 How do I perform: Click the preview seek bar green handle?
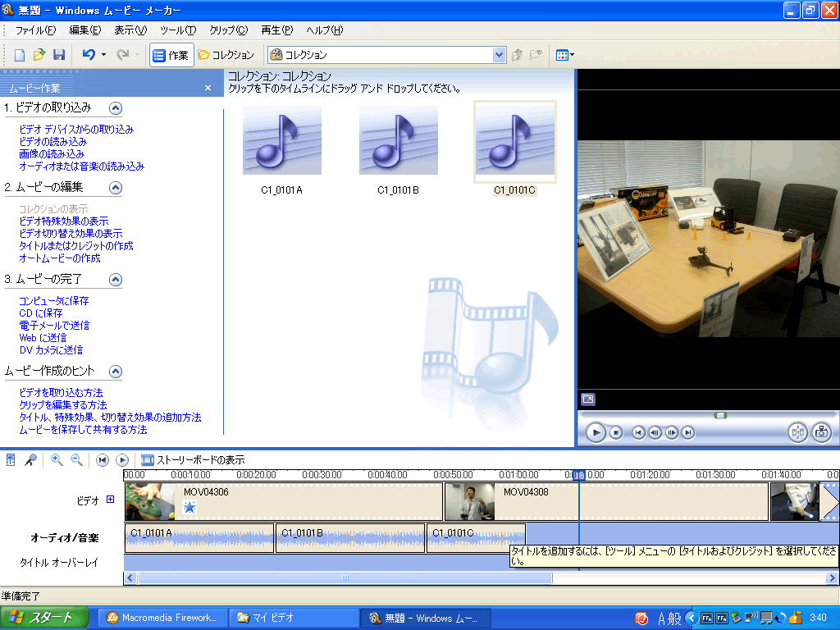pyautogui.click(x=720, y=415)
